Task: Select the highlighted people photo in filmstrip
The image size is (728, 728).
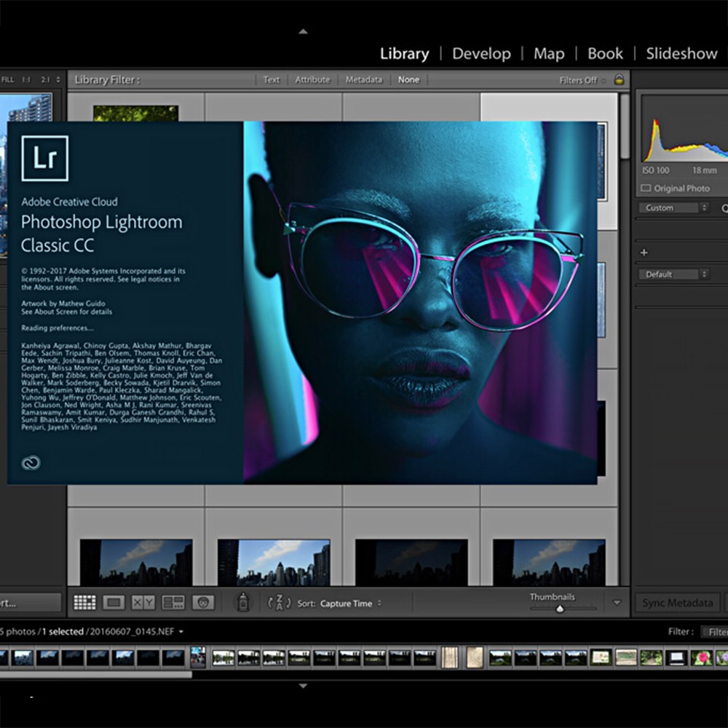Action: click(198, 657)
